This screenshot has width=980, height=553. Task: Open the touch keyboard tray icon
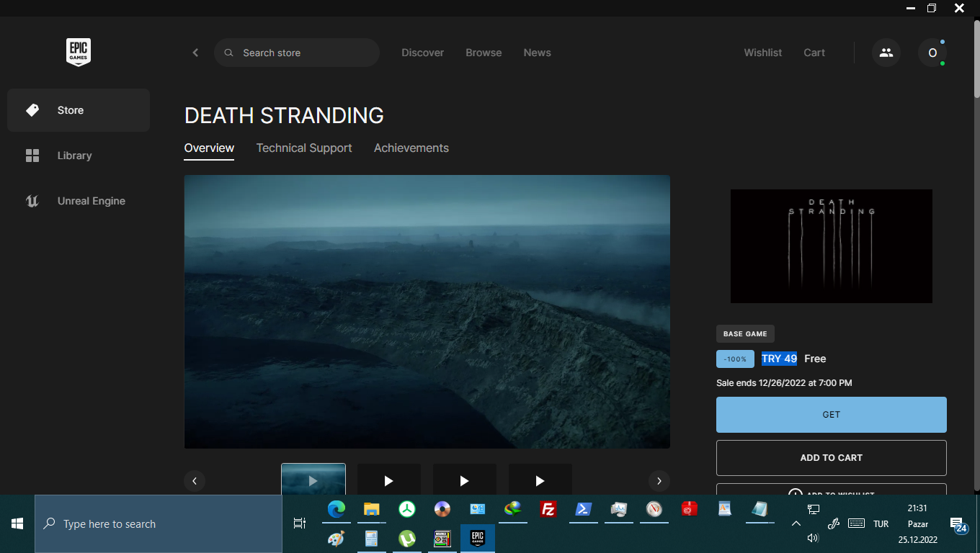pos(856,523)
